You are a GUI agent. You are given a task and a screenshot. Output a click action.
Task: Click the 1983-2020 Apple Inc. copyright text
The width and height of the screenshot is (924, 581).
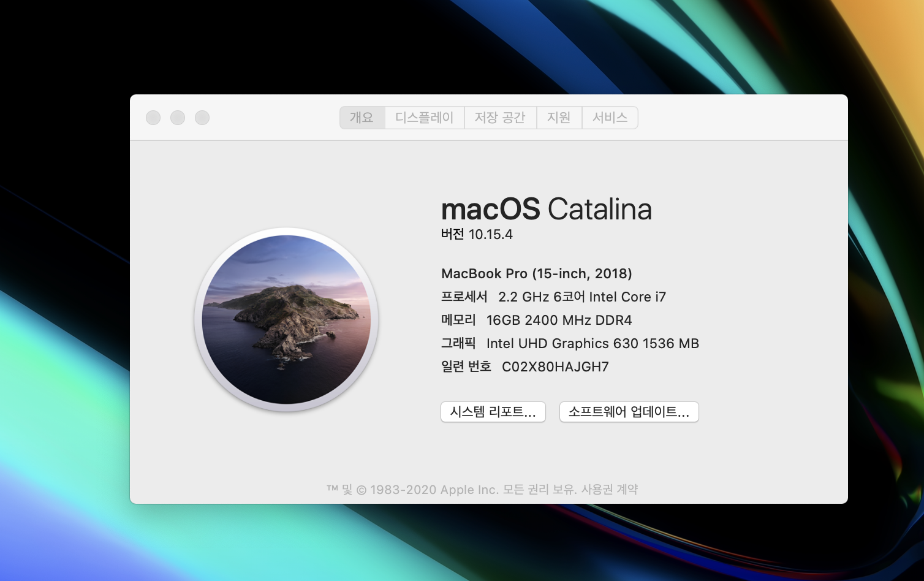pos(434,490)
